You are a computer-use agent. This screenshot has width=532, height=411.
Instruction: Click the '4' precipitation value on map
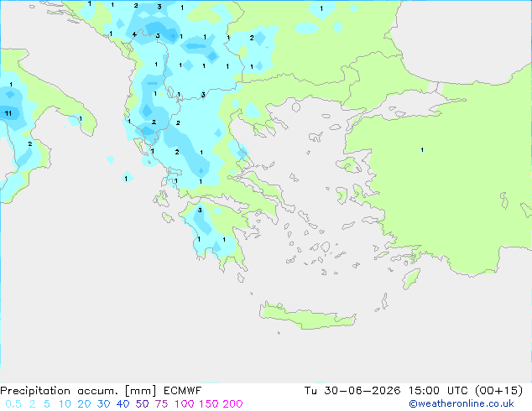[134, 34]
